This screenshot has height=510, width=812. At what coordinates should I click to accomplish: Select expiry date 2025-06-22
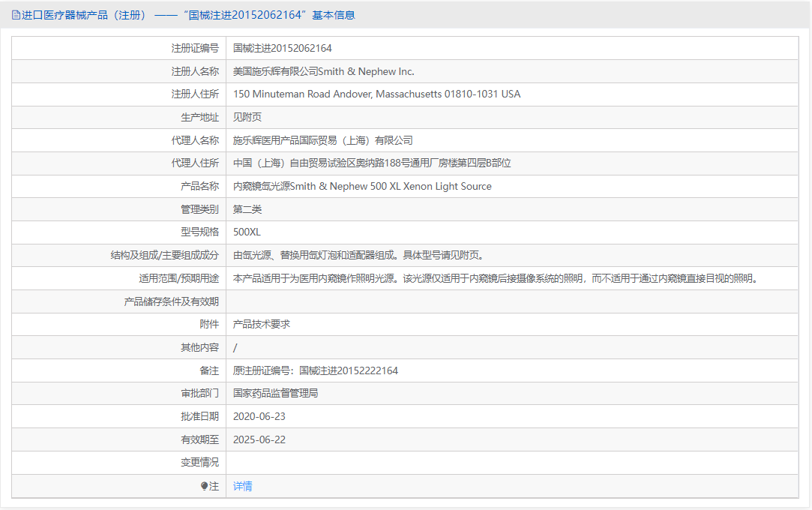pos(259,439)
